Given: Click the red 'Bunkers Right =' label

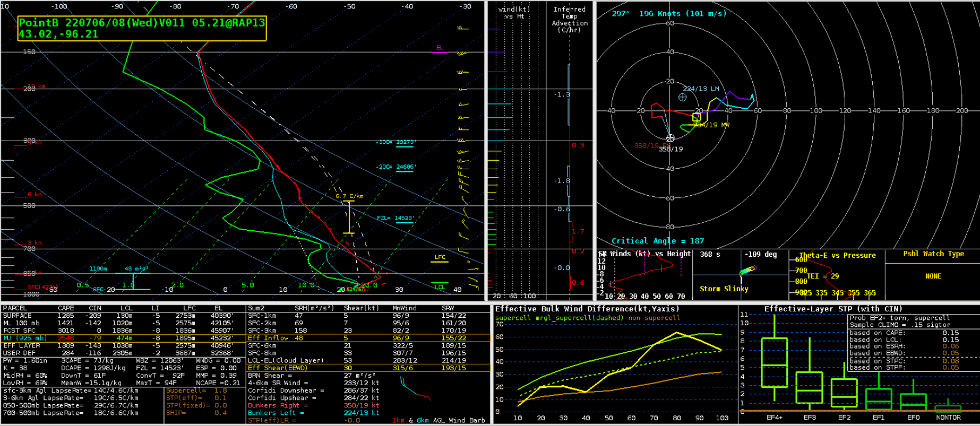Looking at the screenshot, I should click(278, 405).
